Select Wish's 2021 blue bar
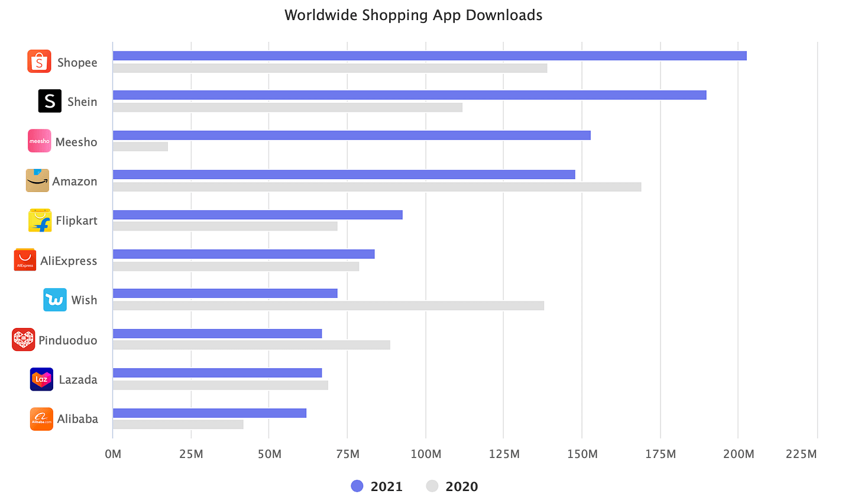This screenshot has width=861, height=504. pos(225,293)
